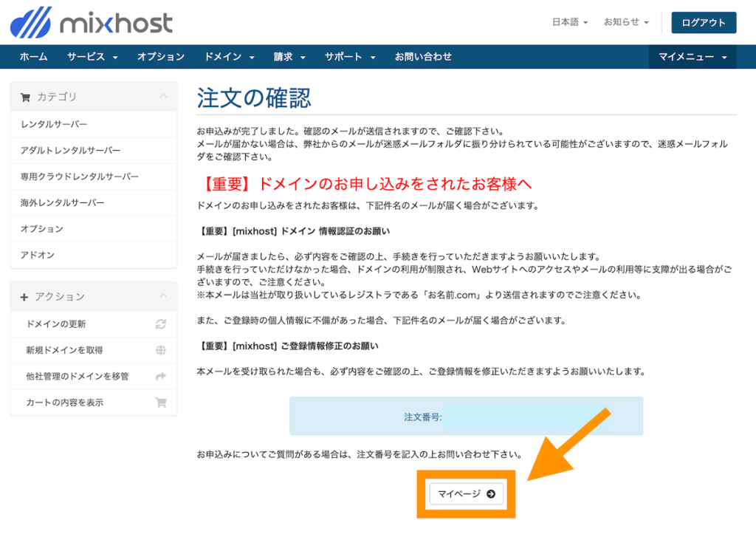Open the マイメニュー dropdown
The height and width of the screenshot is (534, 756).
pyautogui.click(x=691, y=56)
